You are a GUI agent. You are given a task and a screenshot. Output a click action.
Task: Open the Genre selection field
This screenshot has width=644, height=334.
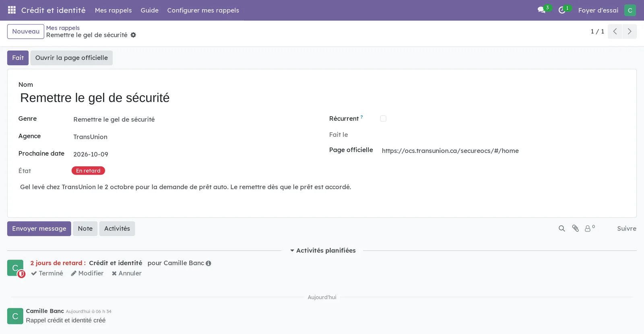[192, 120]
